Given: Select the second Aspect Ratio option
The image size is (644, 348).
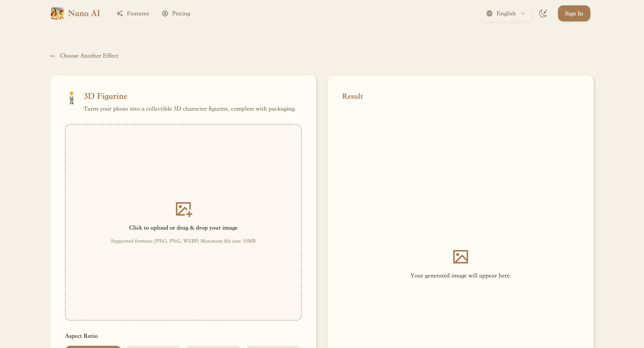Looking at the screenshot, I should pyautogui.click(x=153, y=347).
